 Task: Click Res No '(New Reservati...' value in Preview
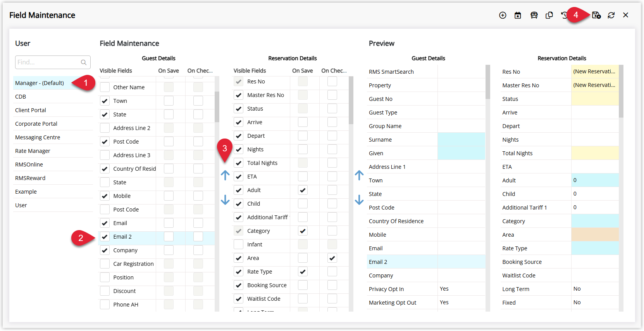click(x=594, y=71)
